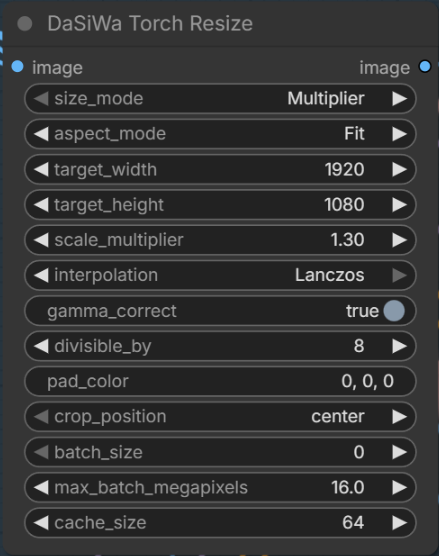Increase target_height with right arrow
439x556 pixels.
(399, 205)
